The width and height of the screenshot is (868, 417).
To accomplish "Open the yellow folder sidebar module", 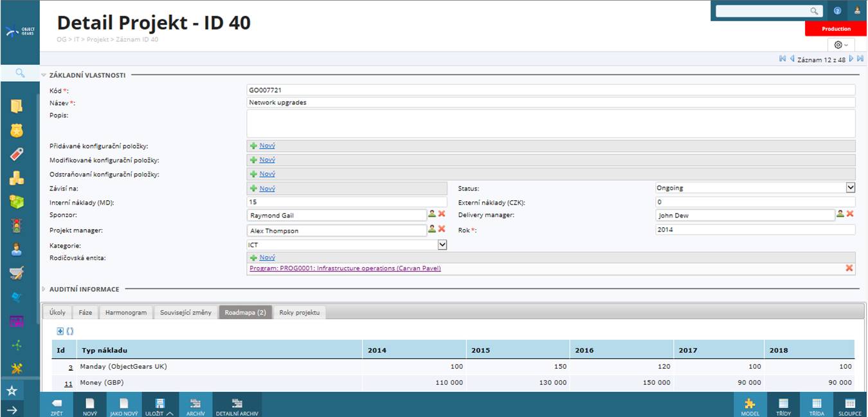I will pyautogui.click(x=16, y=106).
